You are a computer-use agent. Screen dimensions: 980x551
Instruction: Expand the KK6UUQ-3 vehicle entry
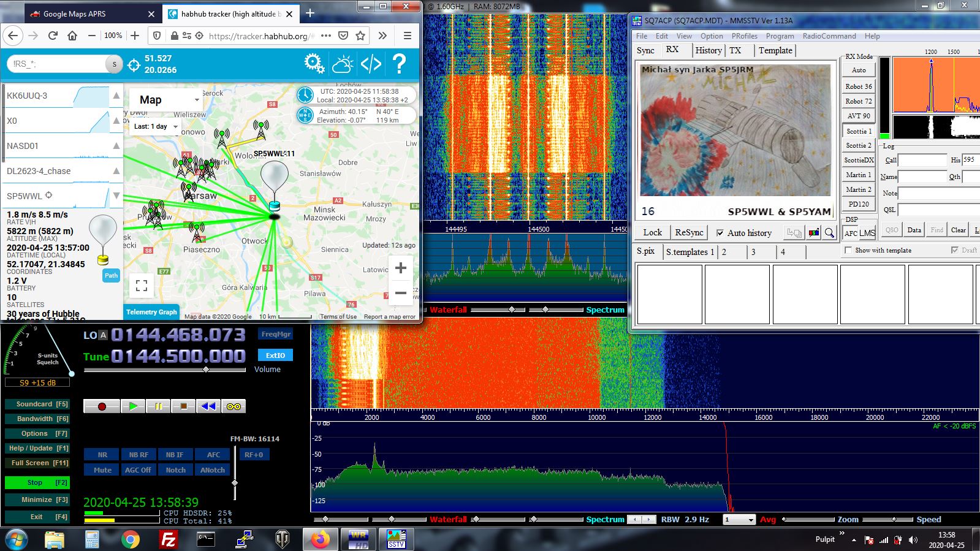[116, 96]
